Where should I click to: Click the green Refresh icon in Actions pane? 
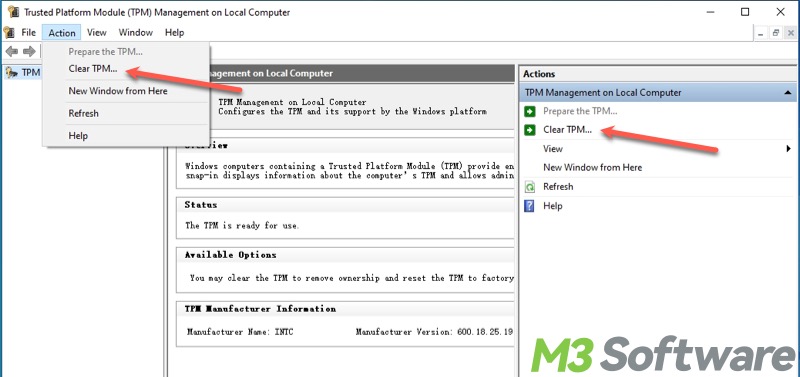(x=530, y=187)
